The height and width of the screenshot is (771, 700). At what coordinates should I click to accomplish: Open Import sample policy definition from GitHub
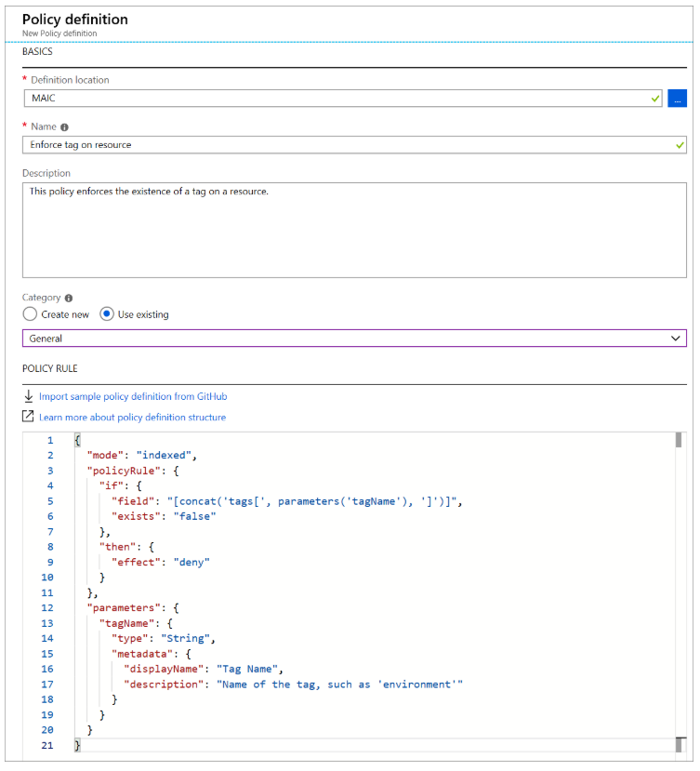click(x=133, y=396)
